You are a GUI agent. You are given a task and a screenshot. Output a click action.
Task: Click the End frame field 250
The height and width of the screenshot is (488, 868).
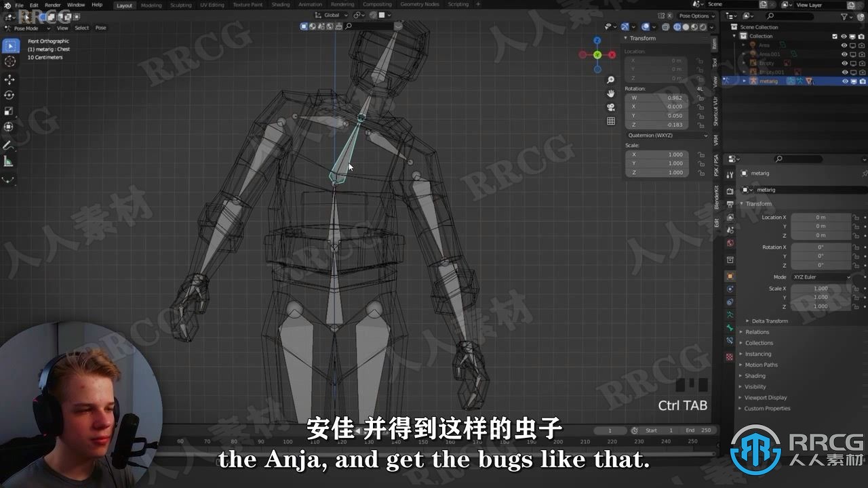(x=698, y=430)
